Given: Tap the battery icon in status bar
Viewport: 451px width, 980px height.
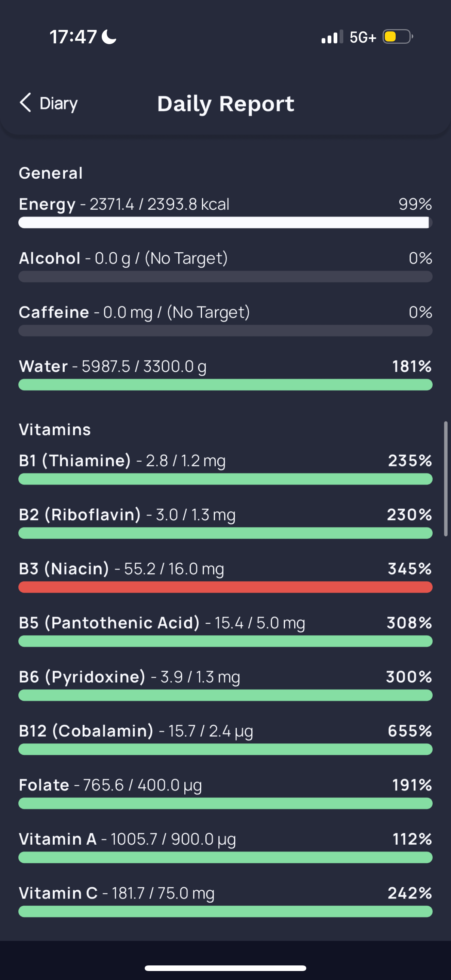Looking at the screenshot, I should tap(398, 37).
